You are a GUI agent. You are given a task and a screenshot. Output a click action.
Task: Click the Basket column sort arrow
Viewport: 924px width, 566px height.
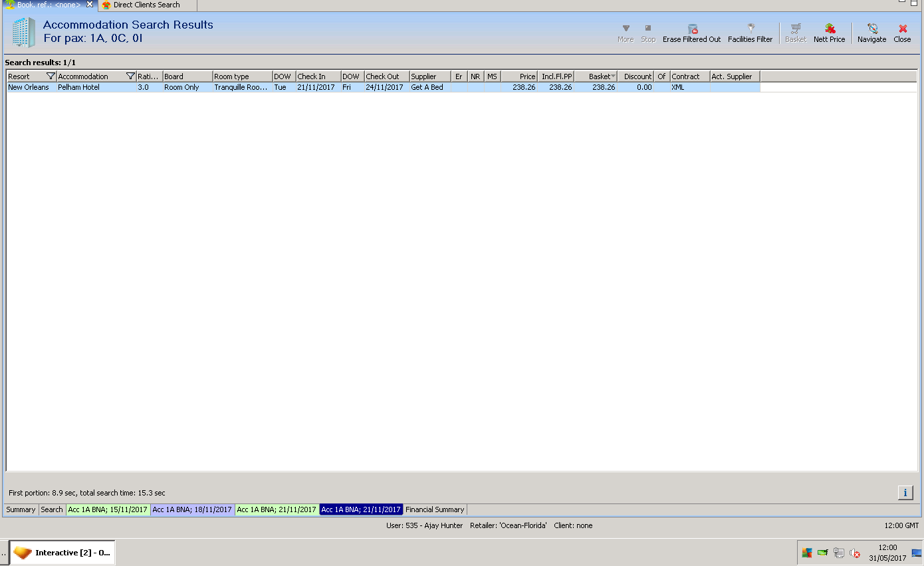point(612,76)
